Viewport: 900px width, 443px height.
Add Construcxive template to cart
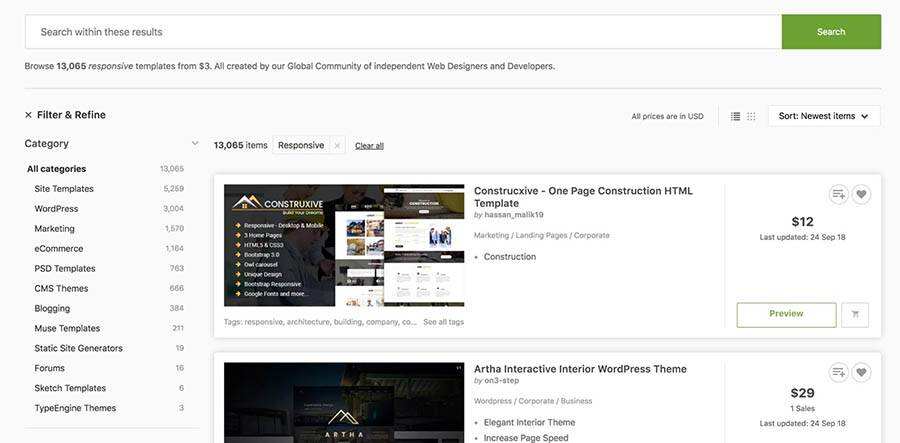click(x=855, y=314)
